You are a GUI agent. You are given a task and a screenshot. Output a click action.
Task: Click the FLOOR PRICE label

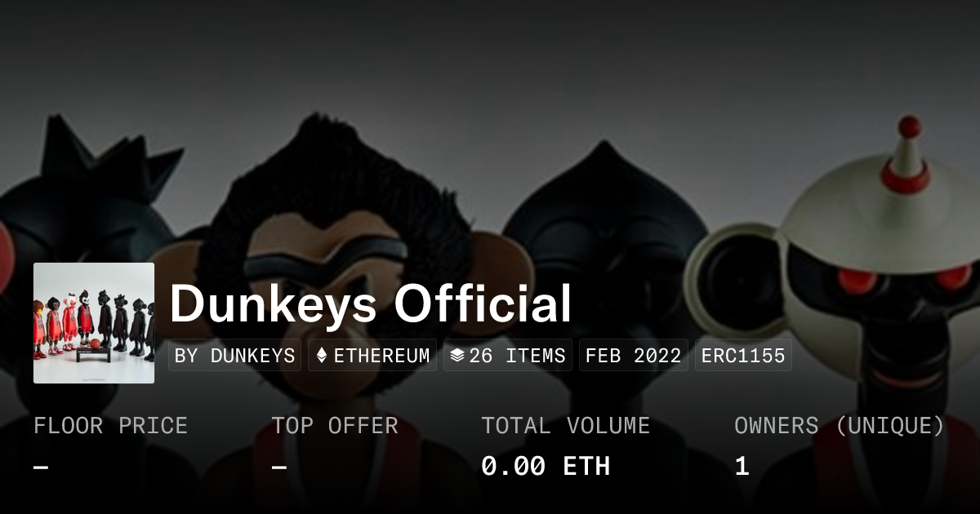pos(110,426)
